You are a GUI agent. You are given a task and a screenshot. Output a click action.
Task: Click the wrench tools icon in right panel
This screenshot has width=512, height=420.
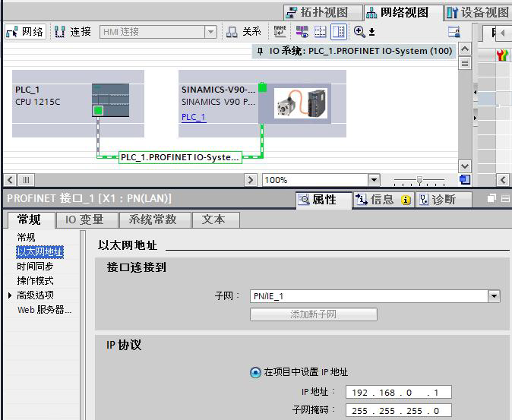503,55
